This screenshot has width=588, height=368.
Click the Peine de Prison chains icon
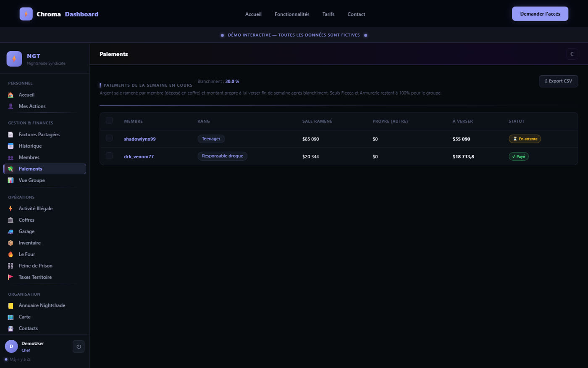pyautogui.click(x=10, y=266)
